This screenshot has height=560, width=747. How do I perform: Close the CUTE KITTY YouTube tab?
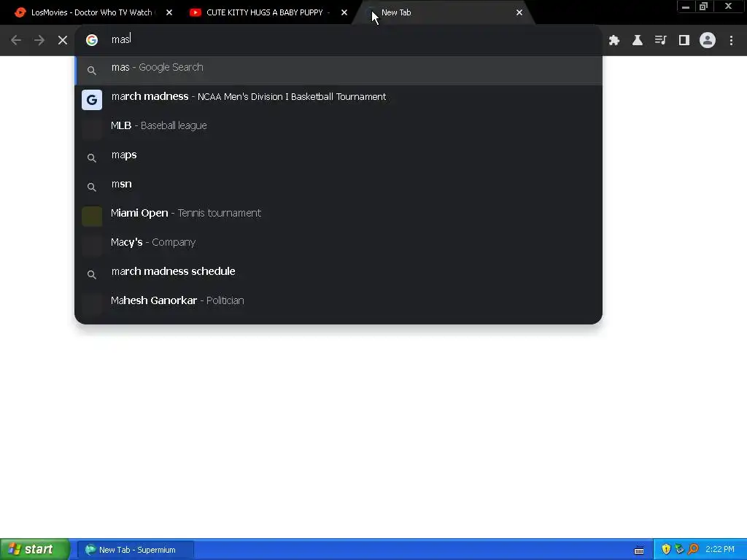(x=344, y=12)
